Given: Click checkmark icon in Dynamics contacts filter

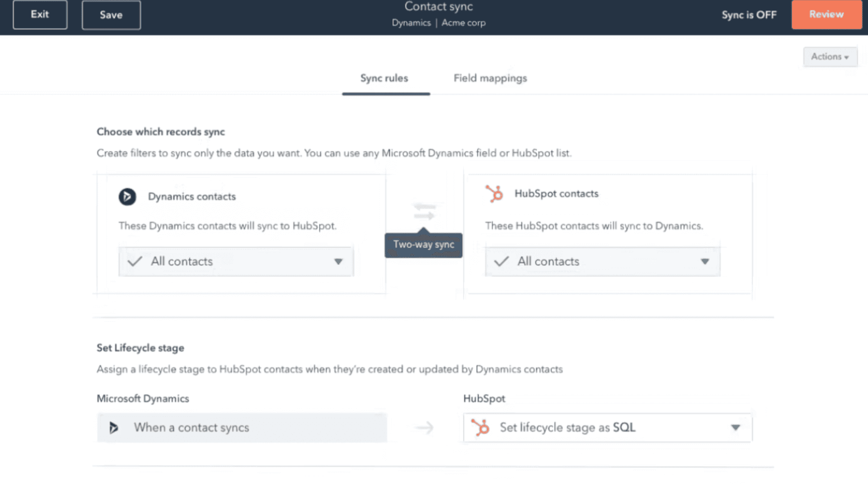Looking at the screenshot, I should click(135, 261).
